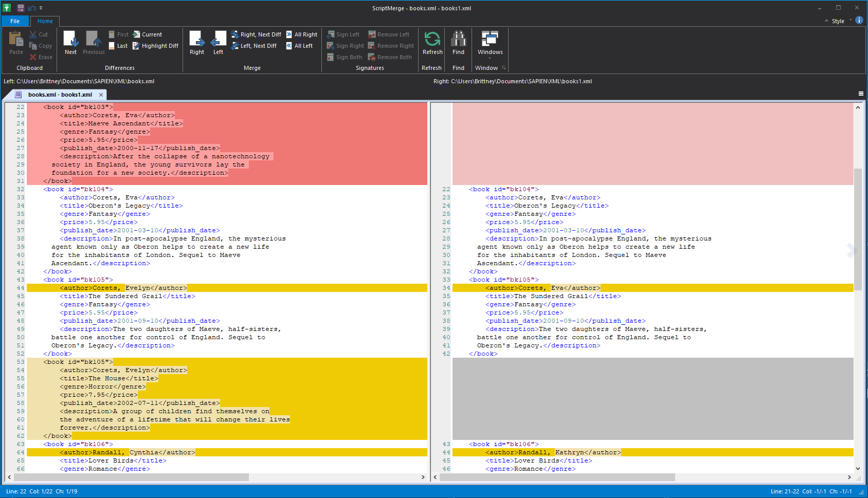868x498 pixels.
Task: Click Sign Left signature button
Action: point(343,34)
